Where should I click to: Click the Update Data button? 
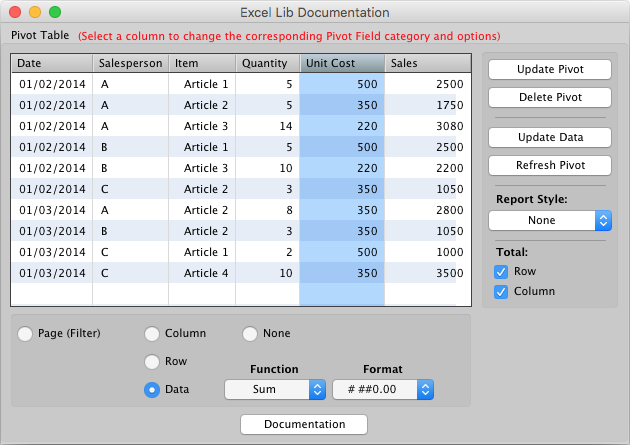(x=549, y=138)
